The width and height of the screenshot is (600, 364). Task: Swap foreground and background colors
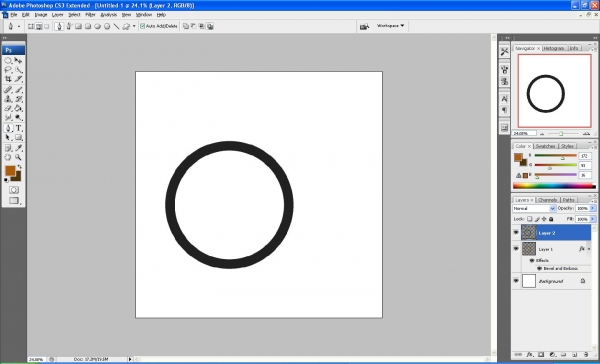pyautogui.click(x=19, y=166)
